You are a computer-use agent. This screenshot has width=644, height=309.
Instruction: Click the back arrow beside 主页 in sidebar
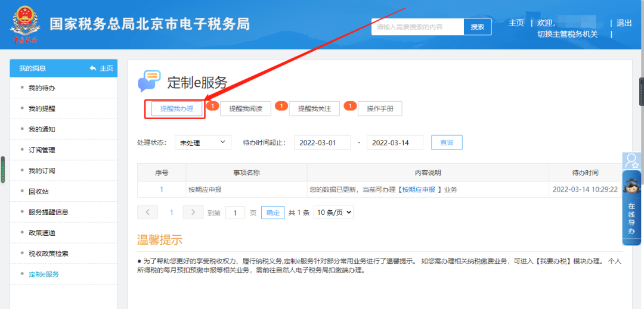93,68
